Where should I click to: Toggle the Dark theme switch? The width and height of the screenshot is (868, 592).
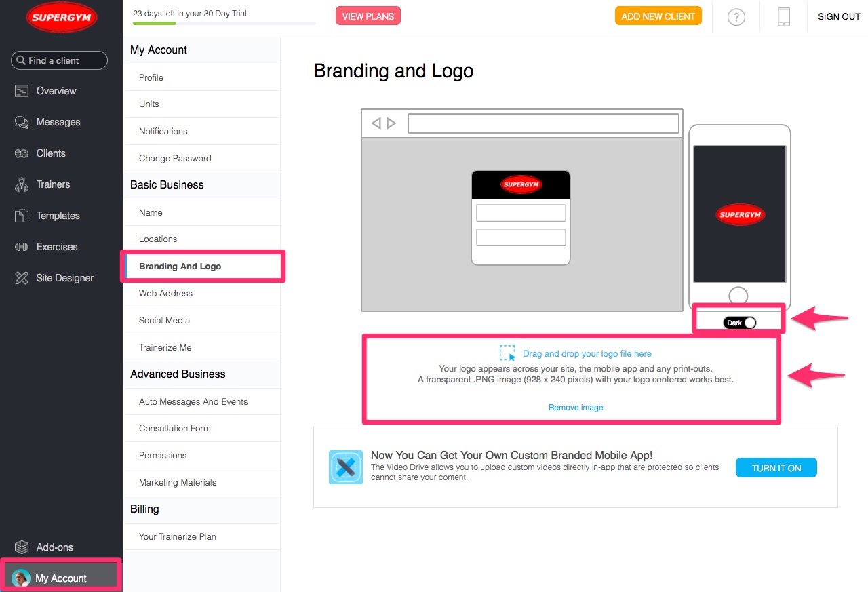point(739,323)
